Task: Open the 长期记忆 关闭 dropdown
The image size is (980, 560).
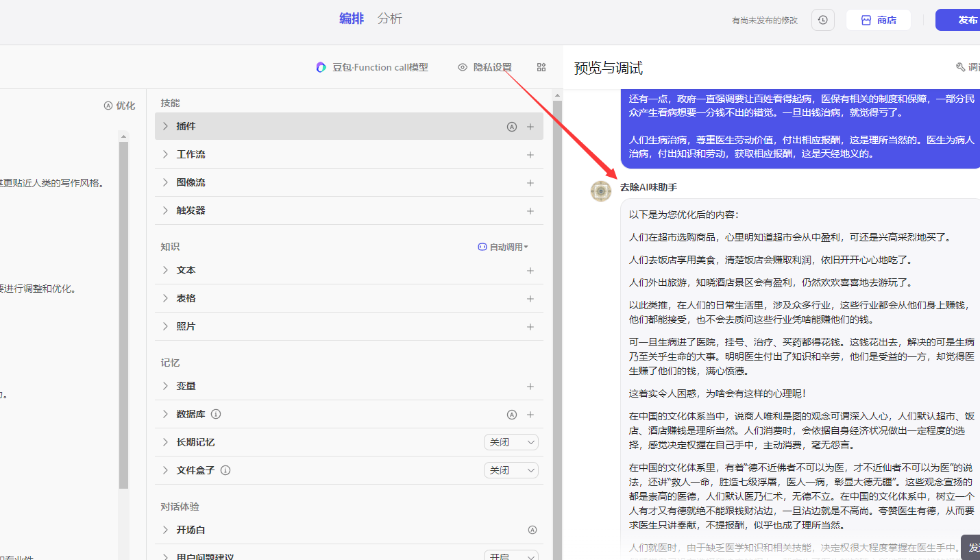Action: (x=511, y=443)
